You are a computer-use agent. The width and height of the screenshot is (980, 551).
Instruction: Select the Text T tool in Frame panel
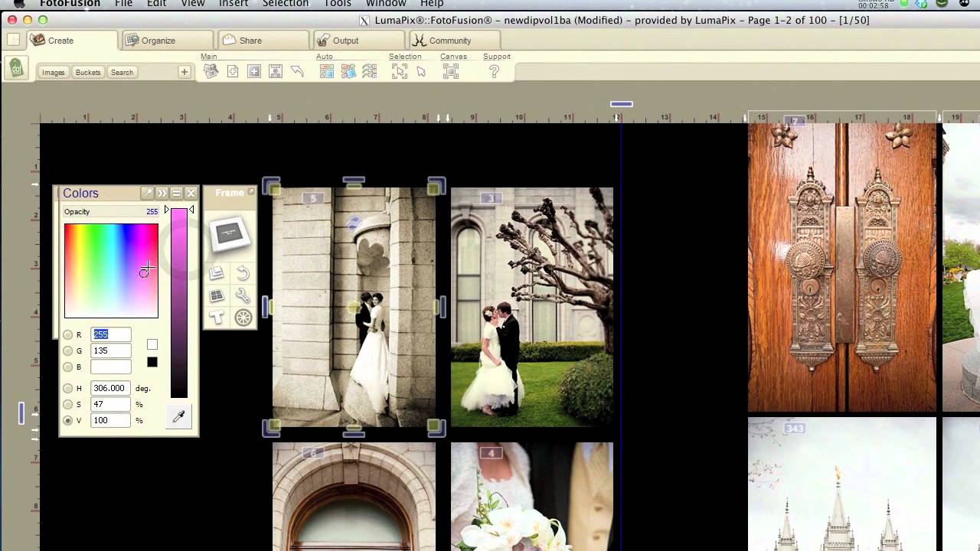(217, 318)
